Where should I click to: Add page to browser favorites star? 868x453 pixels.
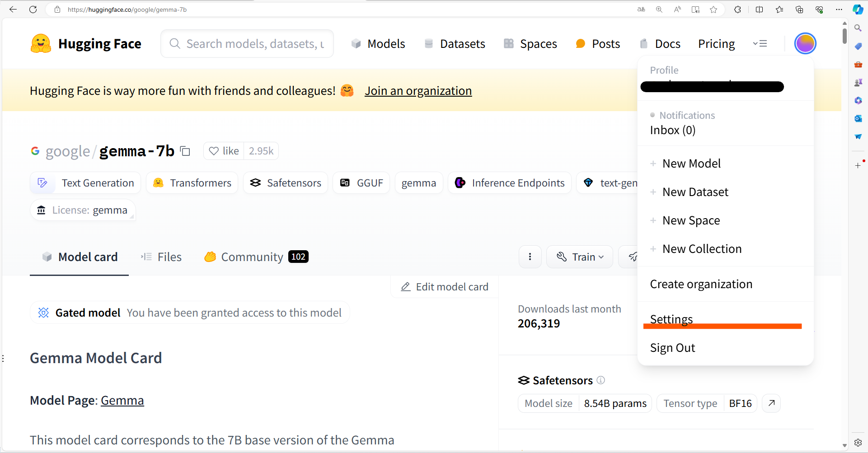click(x=713, y=9)
